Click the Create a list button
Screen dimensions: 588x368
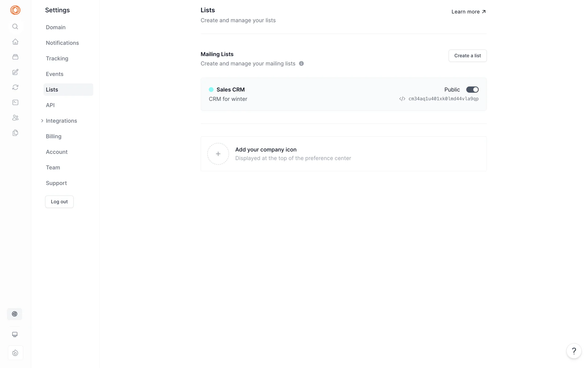click(x=467, y=56)
